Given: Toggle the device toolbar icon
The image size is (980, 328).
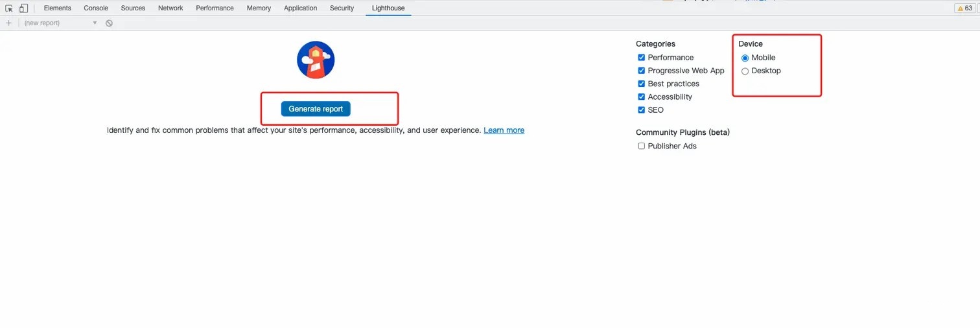Looking at the screenshot, I should point(23,8).
